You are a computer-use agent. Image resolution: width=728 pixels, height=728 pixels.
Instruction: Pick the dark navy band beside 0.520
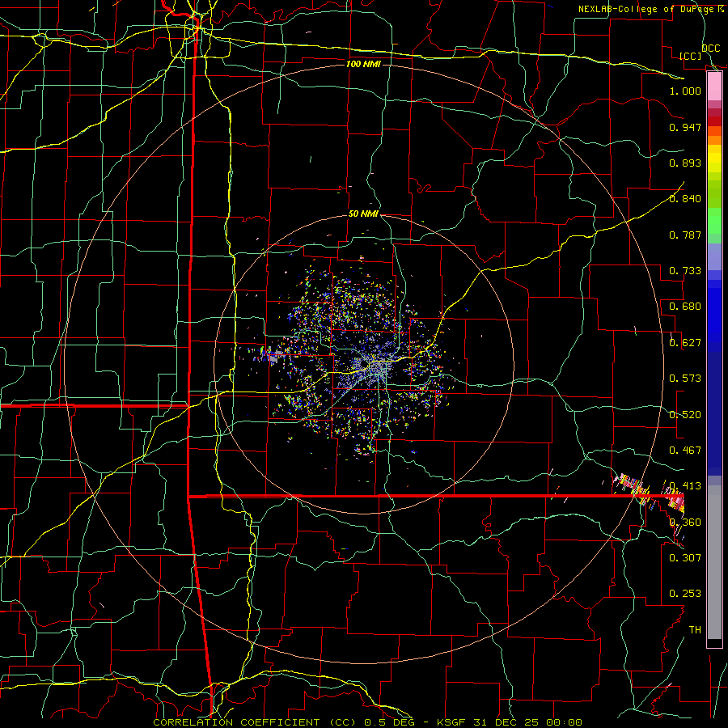pos(714,413)
